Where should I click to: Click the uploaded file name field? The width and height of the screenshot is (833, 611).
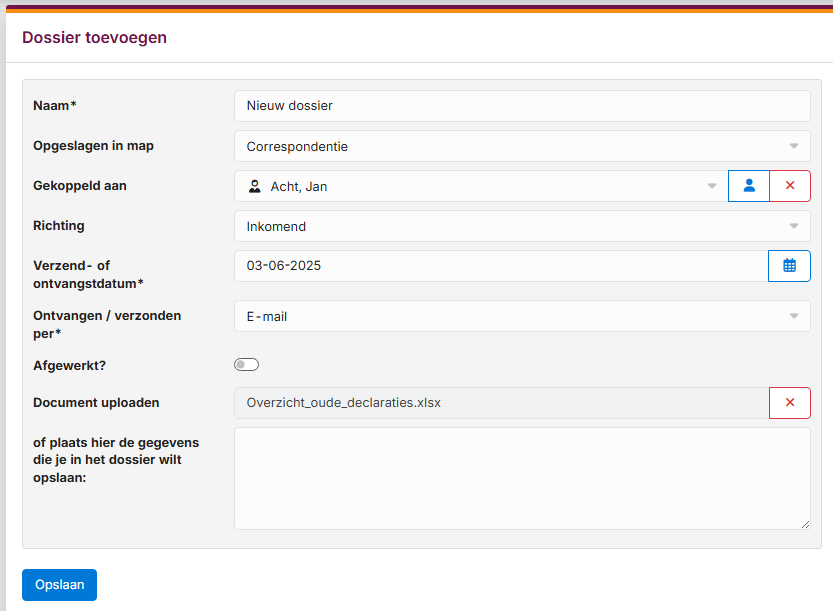502,403
